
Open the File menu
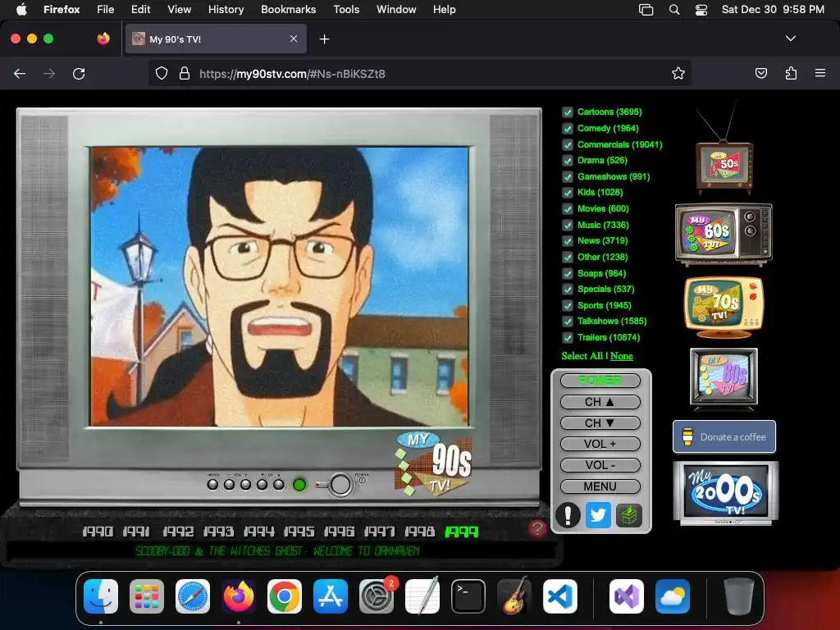click(106, 10)
